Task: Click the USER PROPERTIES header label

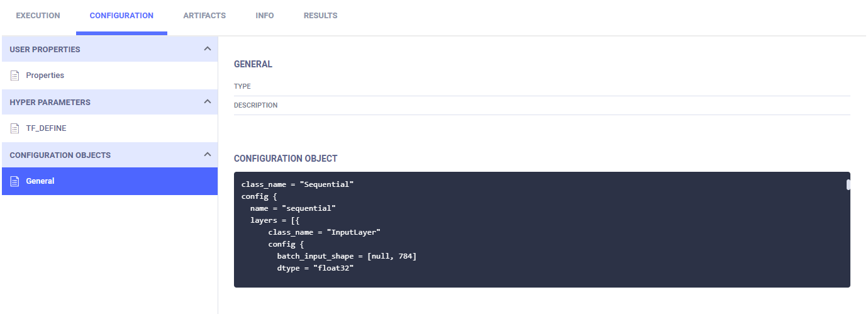Action: pyautogui.click(x=45, y=49)
